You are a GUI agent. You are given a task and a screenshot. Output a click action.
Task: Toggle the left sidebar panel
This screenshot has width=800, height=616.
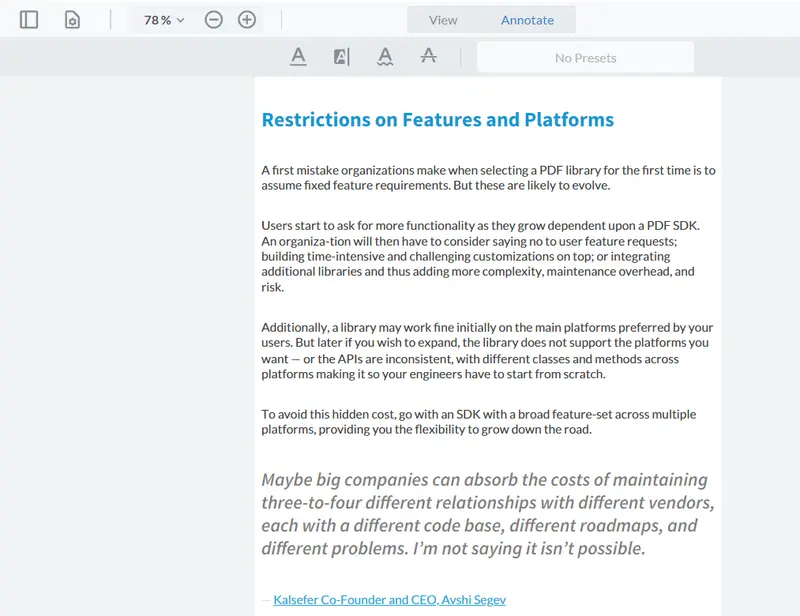coord(29,20)
